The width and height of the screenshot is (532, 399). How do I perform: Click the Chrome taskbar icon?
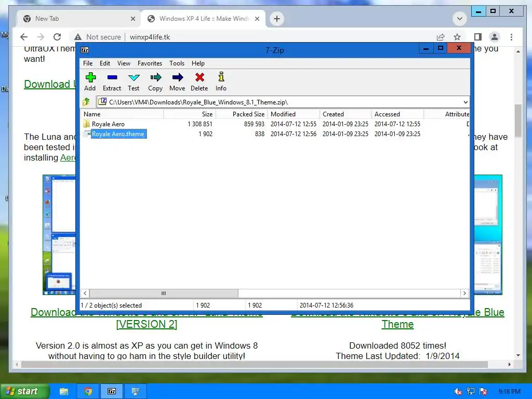(88, 391)
